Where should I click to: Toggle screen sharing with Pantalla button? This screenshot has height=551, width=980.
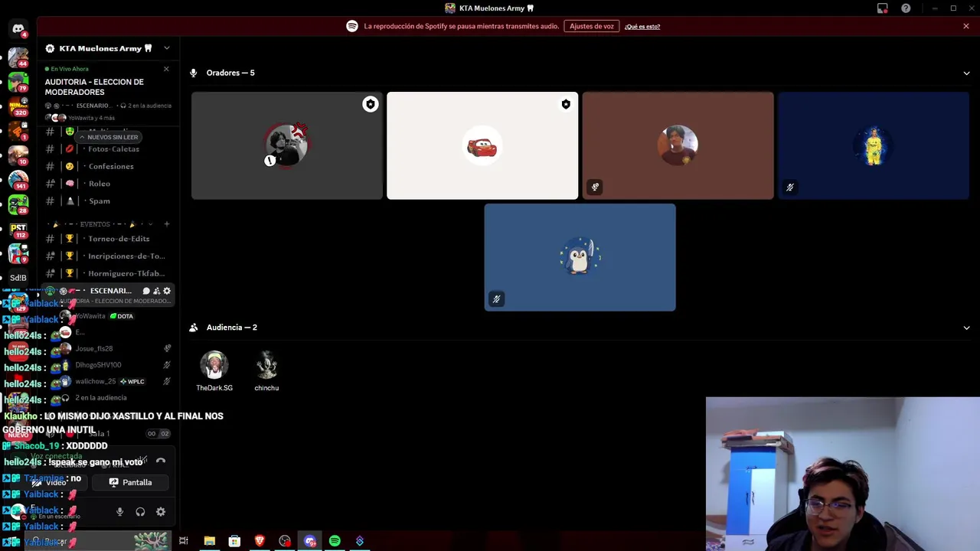click(130, 483)
